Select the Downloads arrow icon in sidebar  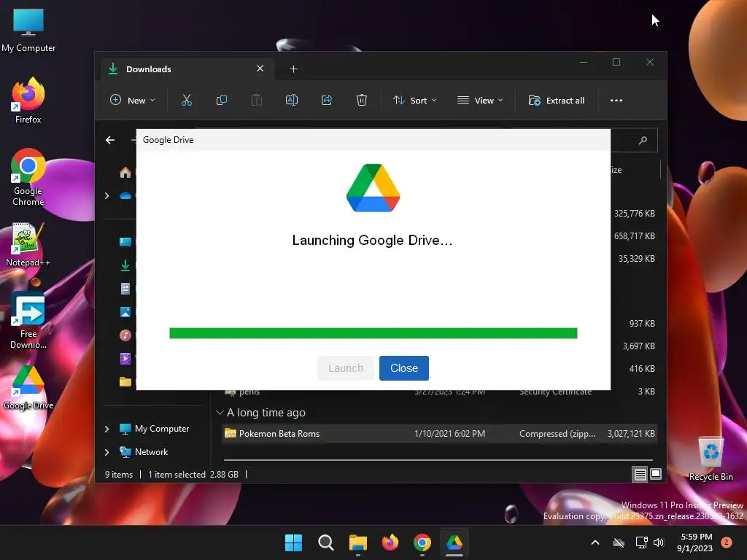click(x=125, y=265)
